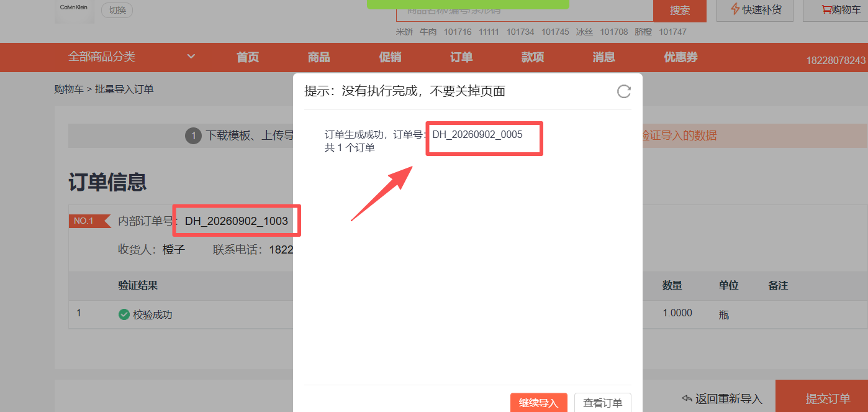Open the 商品 menu item
This screenshot has width=868, height=412.
pos(319,57)
